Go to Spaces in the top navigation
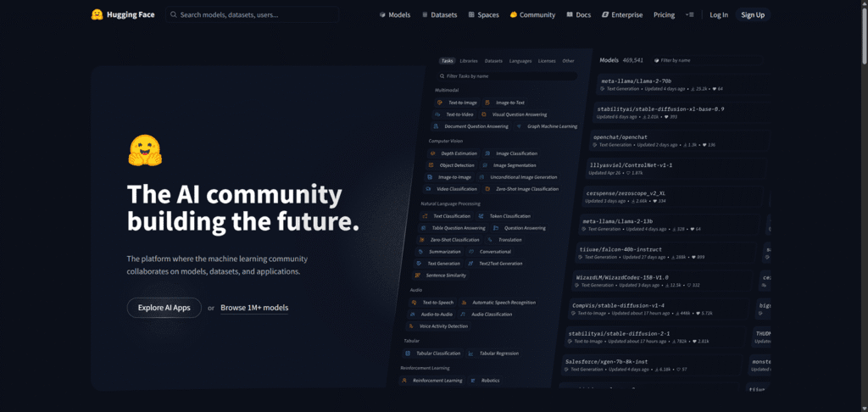This screenshot has height=412, width=868. [483, 15]
